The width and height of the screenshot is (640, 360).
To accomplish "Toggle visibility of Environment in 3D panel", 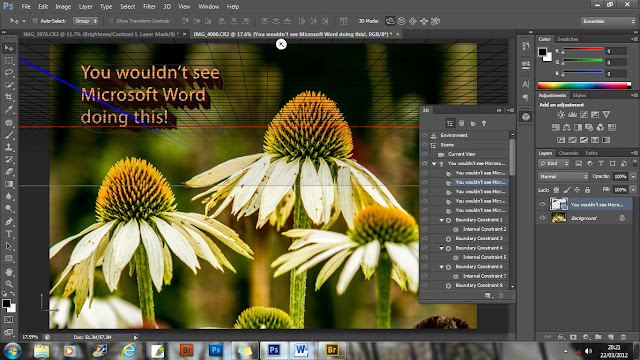I will (x=424, y=135).
